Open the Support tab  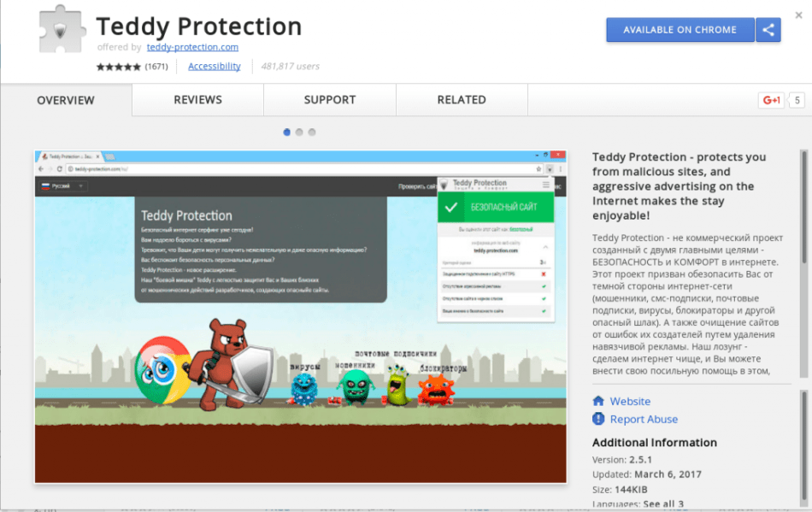pos(329,99)
